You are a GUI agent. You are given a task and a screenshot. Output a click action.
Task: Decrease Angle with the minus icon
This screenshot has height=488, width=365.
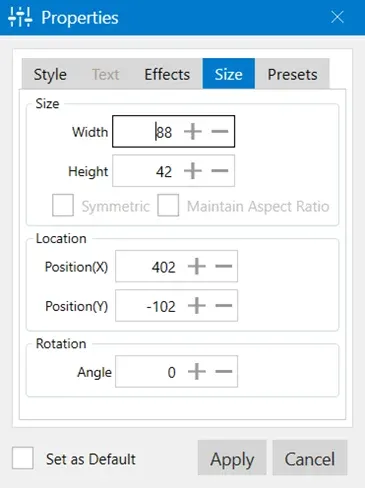tap(224, 371)
